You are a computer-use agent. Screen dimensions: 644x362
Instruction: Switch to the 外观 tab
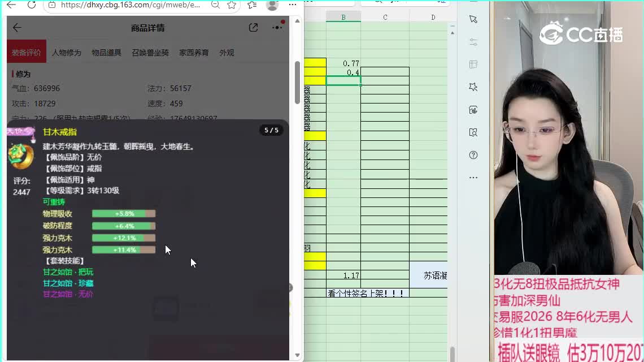tap(227, 53)
